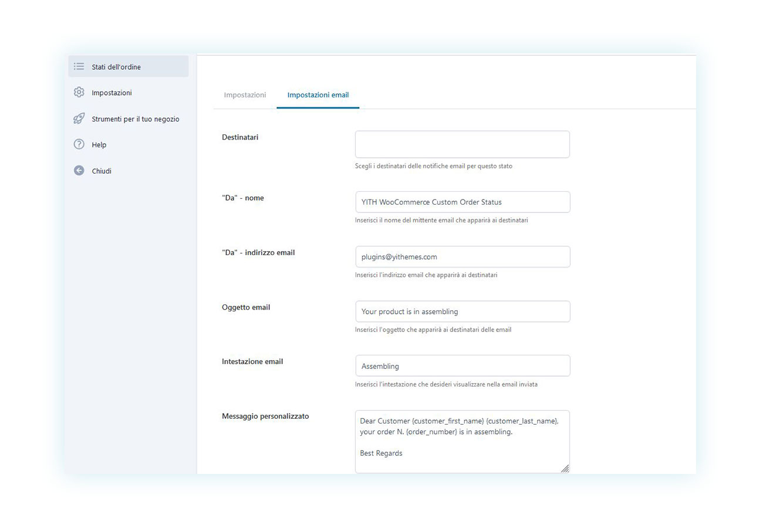Select the Impostazioni email tab
Screen dimensions: 763x532
point(318,95)
